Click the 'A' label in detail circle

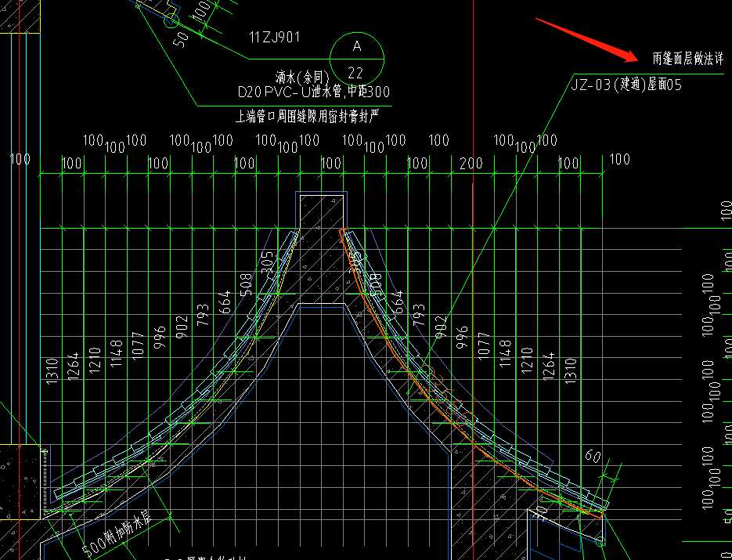click(357, 46)
